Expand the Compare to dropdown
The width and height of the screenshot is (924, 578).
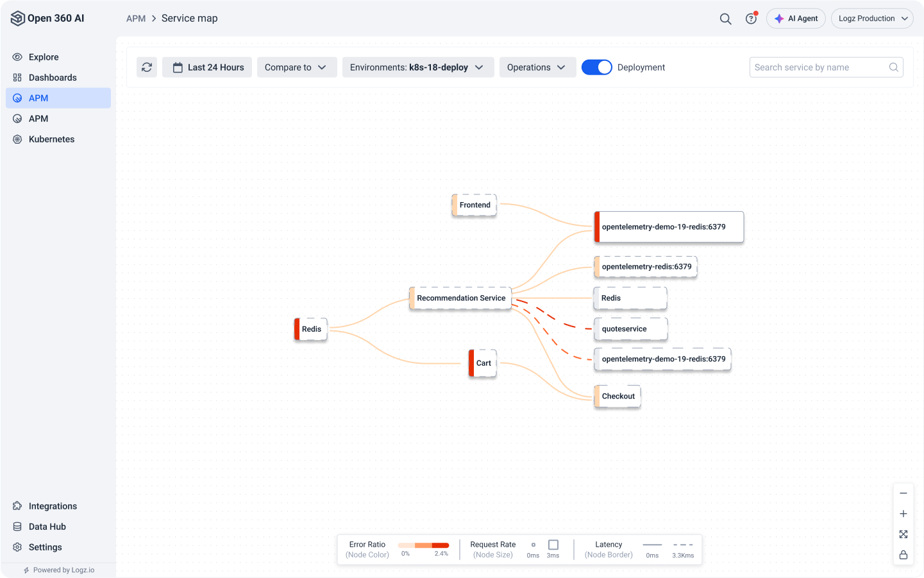click(x=296, y=67)
